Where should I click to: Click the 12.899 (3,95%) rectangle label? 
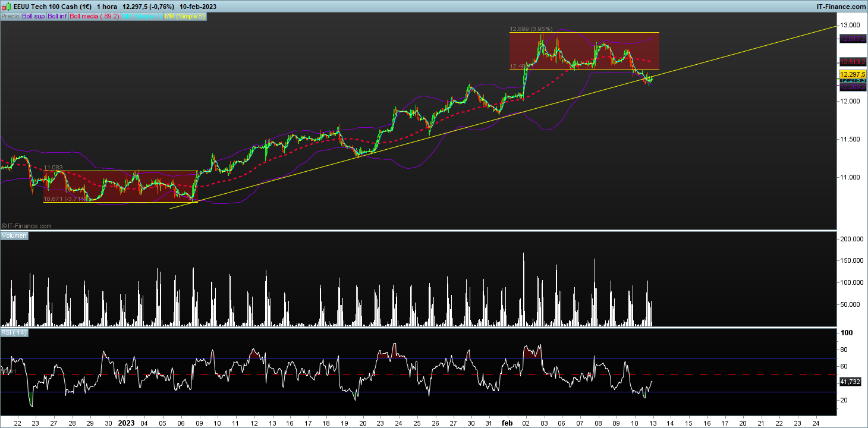point(531,29)
